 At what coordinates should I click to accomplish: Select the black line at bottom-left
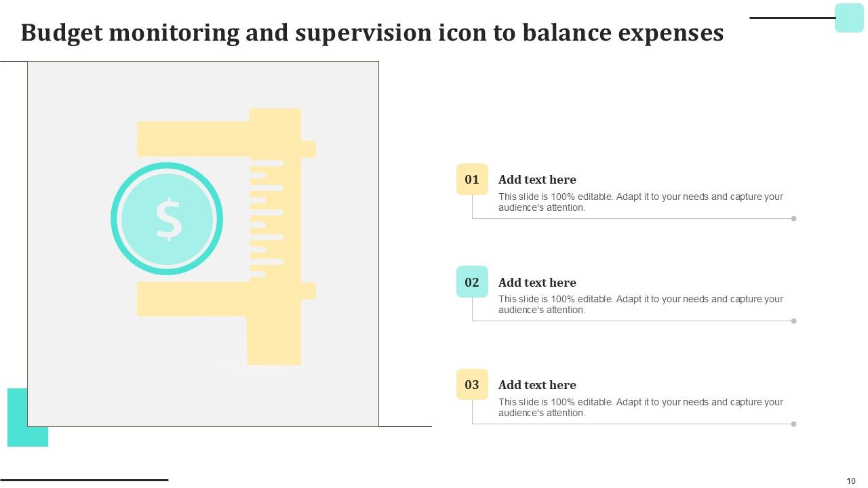pos(84,480)
